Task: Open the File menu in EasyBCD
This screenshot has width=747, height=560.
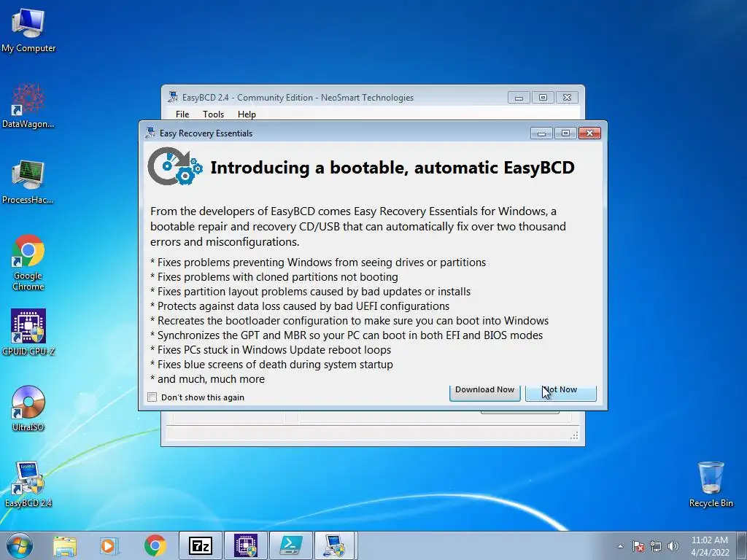Action: [182, 114]
